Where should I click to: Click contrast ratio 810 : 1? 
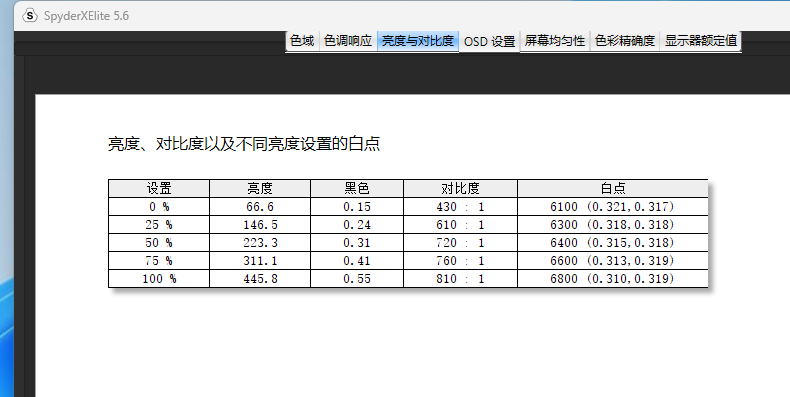point(460,279)
